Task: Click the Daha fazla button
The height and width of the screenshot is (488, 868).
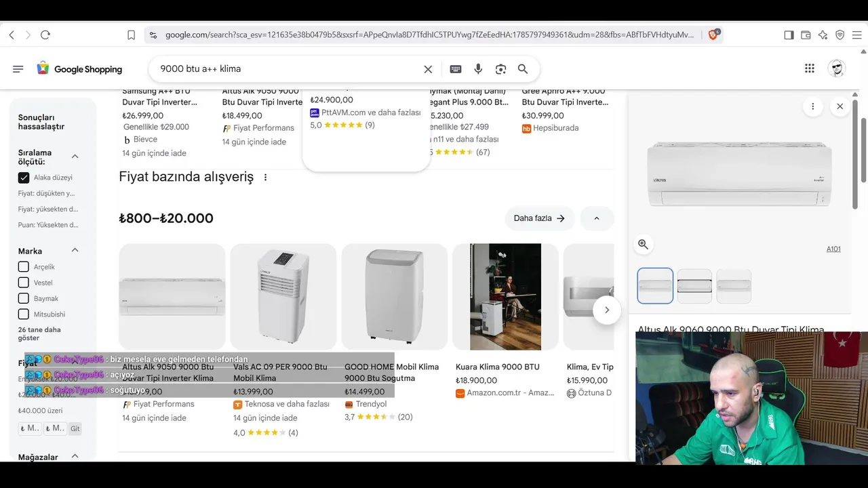Action: tap(540, 218)
